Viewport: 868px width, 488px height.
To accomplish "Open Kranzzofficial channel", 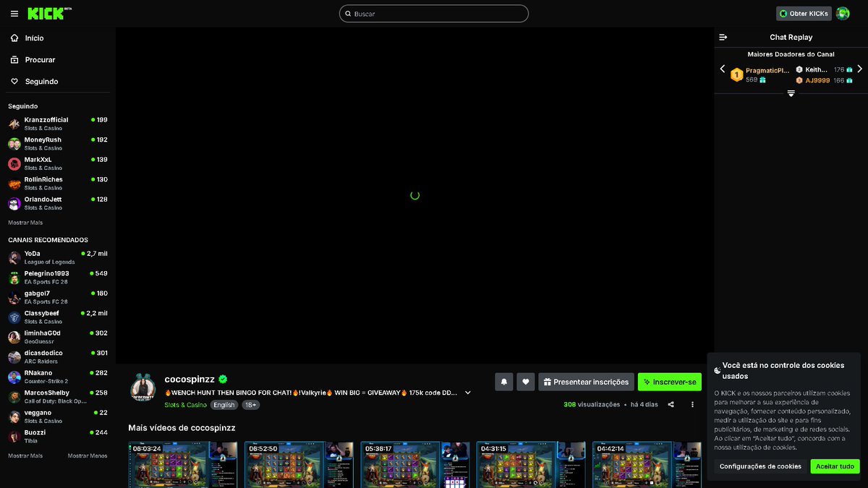I will pos(58,124).
